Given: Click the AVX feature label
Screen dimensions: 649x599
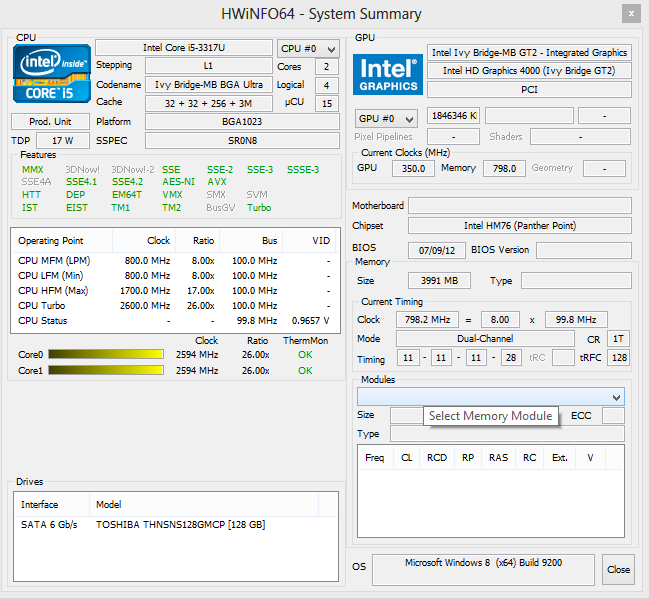Looking at the screenshot, I should pos(217,182).
